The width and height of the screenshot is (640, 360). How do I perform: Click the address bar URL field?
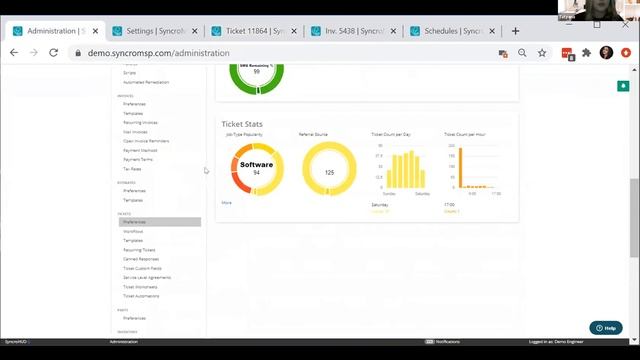(286, 53)
